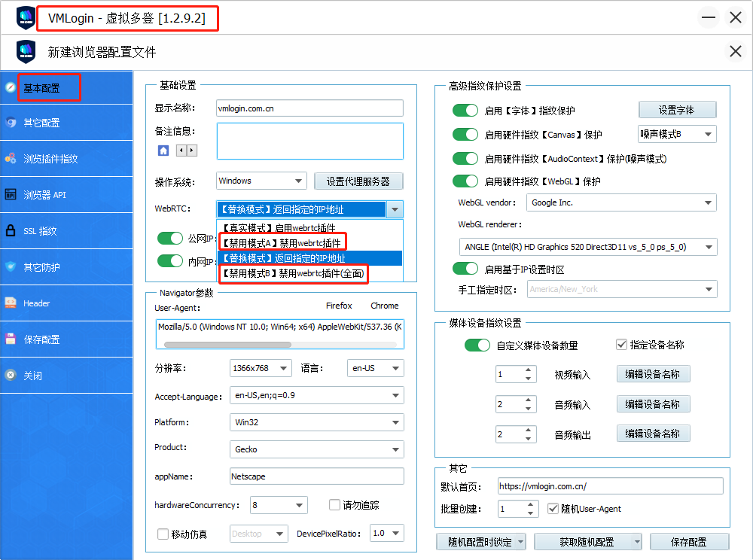Select 【禁用模式A】禁用webrtc插件 option
This screenshot has height=560, width=753.
click(x=280, y=243)
